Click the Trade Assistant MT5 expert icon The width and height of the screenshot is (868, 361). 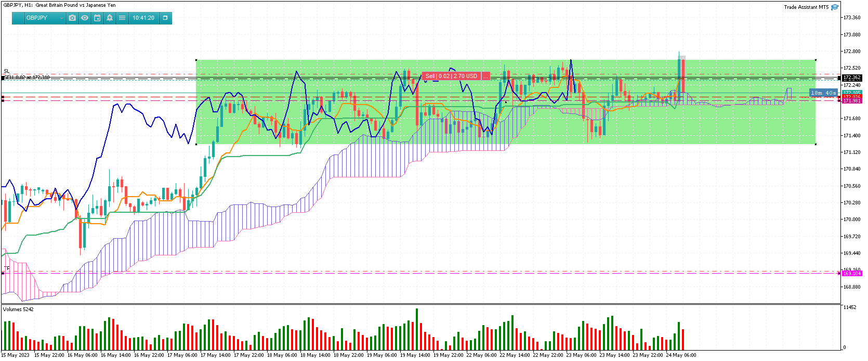tap(835, 7)
